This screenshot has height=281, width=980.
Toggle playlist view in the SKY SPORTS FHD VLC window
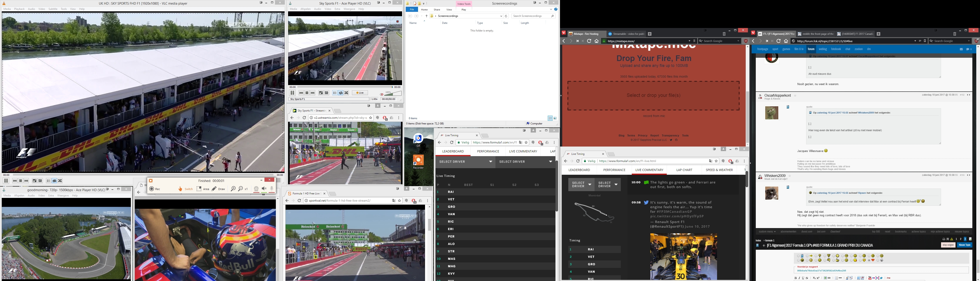49,181
